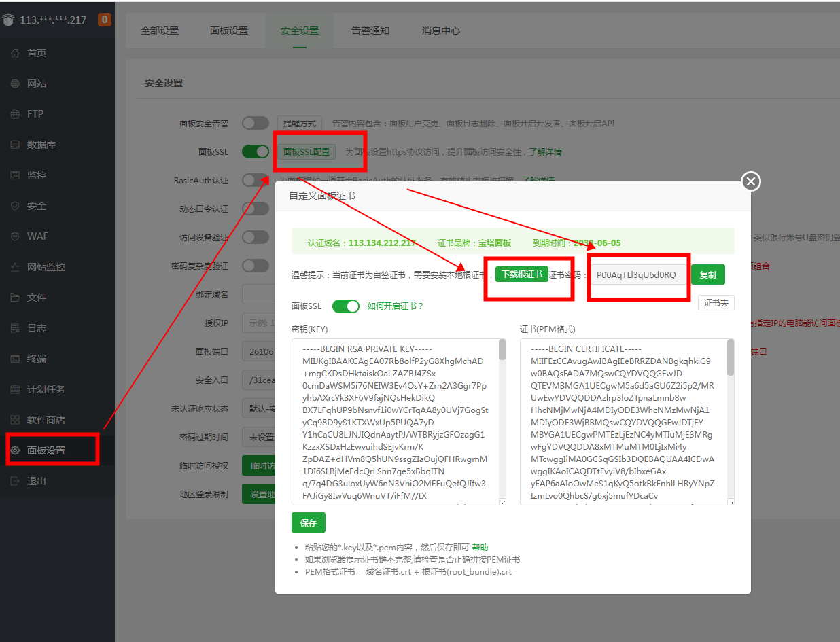The image size is (840, 642).
Task: Click the green 复制 button
Action: [708, 274]
